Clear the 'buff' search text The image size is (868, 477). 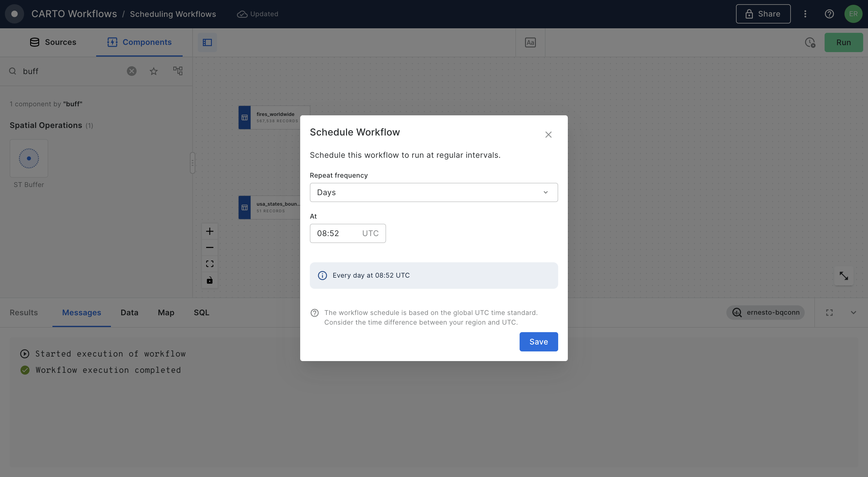coord(131,71)
